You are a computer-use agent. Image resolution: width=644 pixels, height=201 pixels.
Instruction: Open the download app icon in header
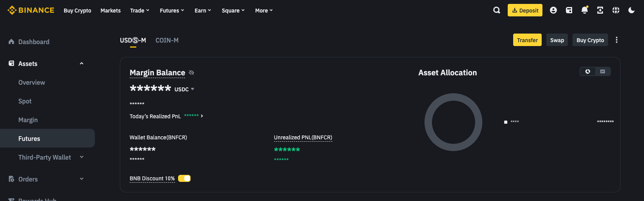coord(600,11)
